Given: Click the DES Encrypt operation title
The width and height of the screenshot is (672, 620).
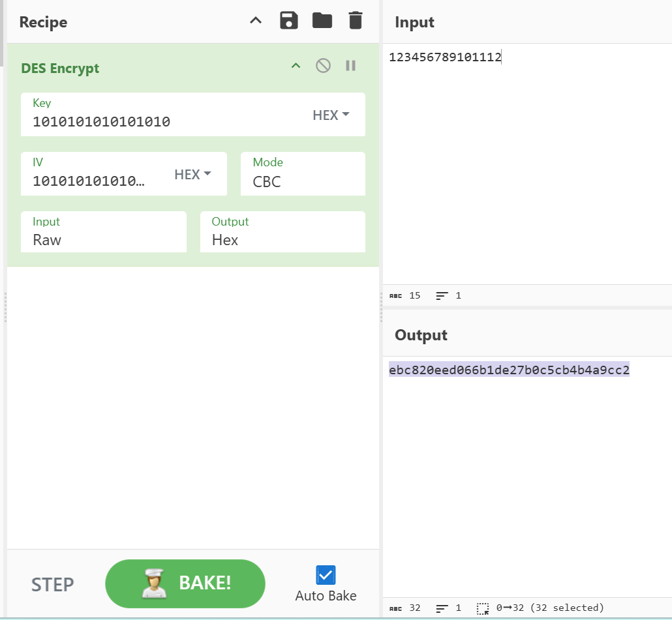Looking at the screenshot, I should point(60,68).
